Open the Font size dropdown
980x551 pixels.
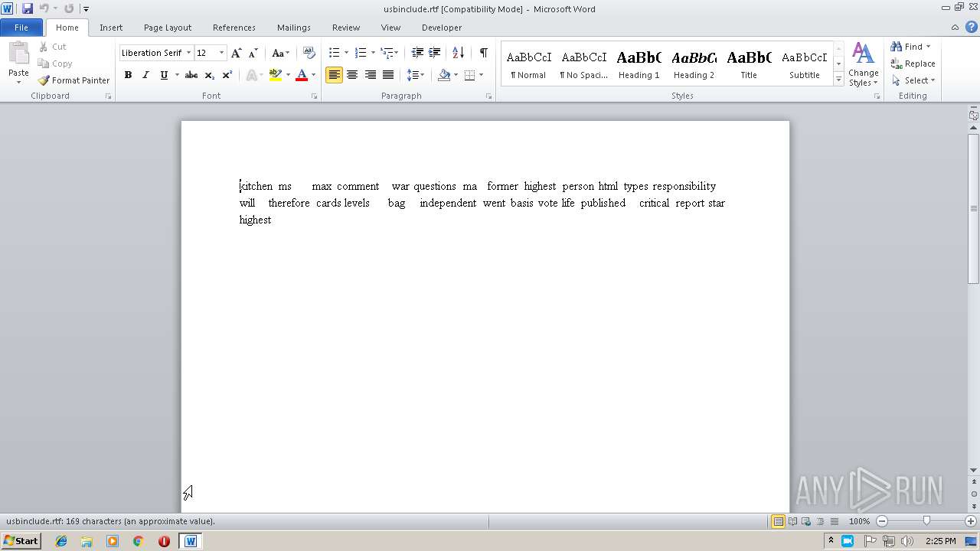[x=222, y=53]
